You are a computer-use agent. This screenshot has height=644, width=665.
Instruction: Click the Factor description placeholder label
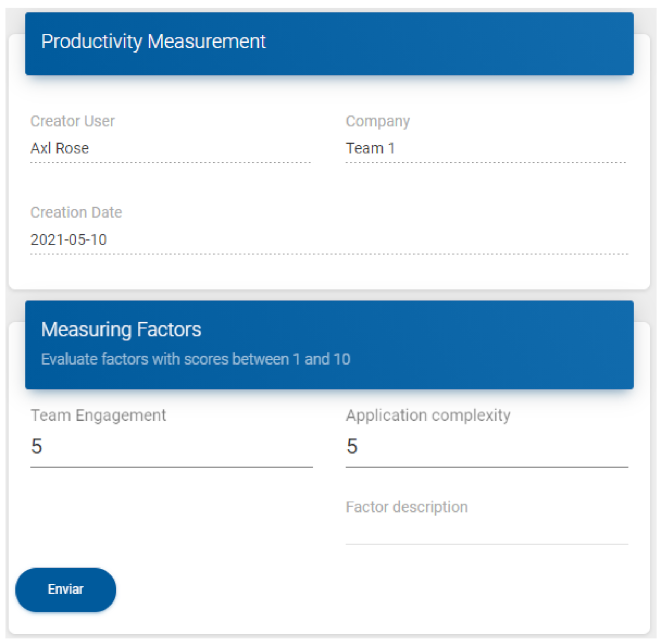pos(407,507)
